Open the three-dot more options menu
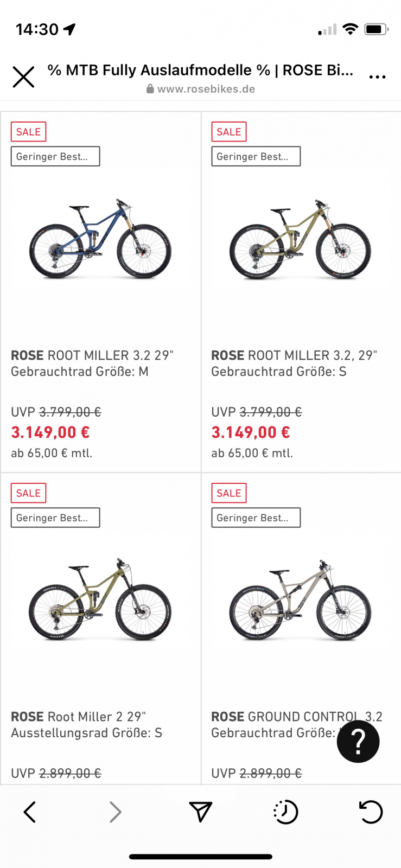 tap(377, 77)
